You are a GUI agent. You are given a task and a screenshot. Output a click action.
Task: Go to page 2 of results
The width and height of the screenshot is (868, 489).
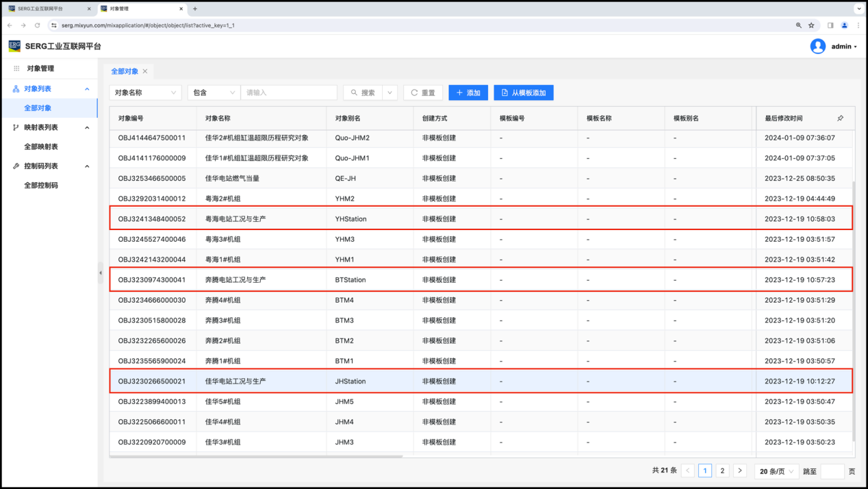point(722,471)
